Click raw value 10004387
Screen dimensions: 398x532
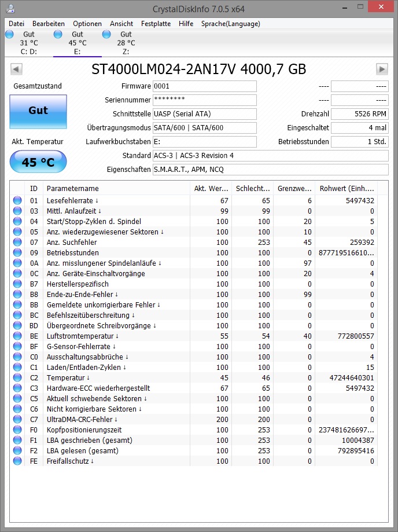tap(358, 441)
